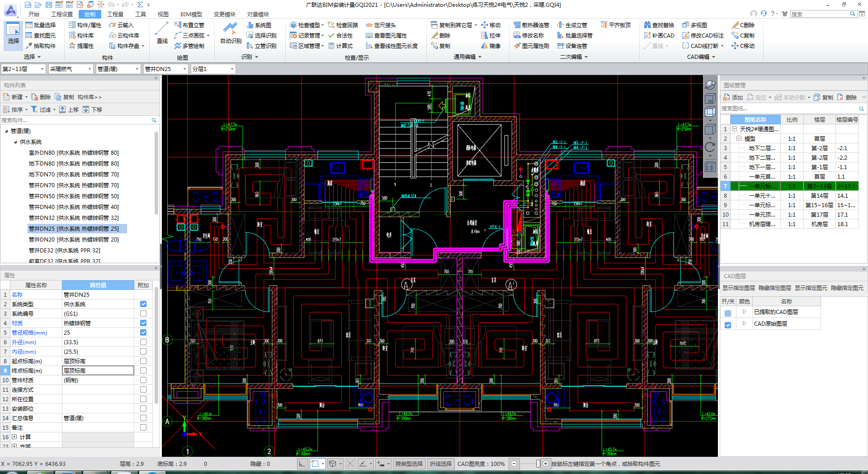Select the 拉伸 stretch tool
This screenshot has width=868, height=474.
pos(491,36)
